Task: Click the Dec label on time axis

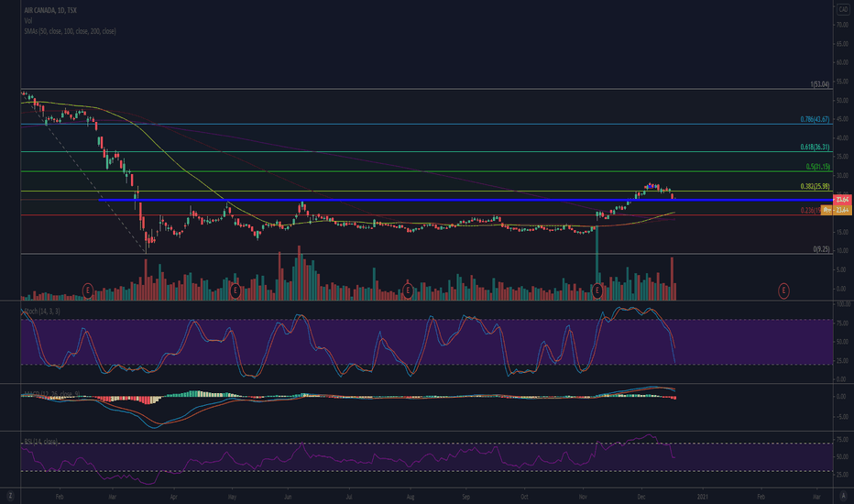Action: (641, 497)
